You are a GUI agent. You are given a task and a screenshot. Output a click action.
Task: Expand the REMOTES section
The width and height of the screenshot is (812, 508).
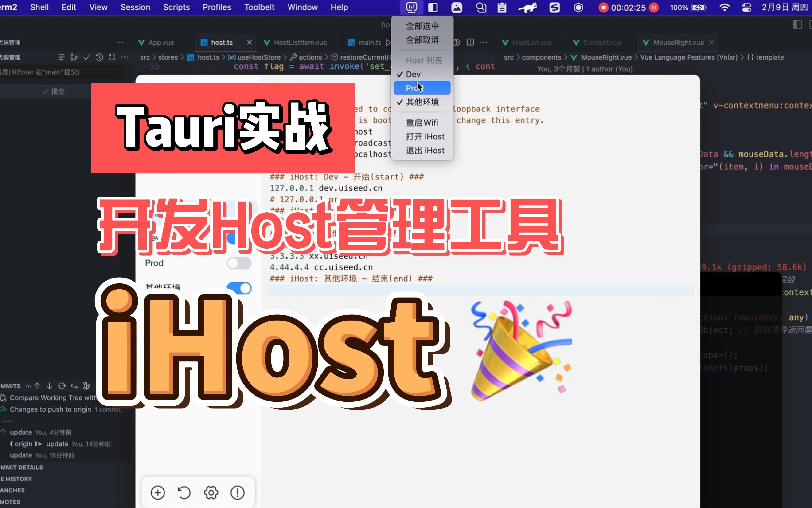click(x=10, y=502)
